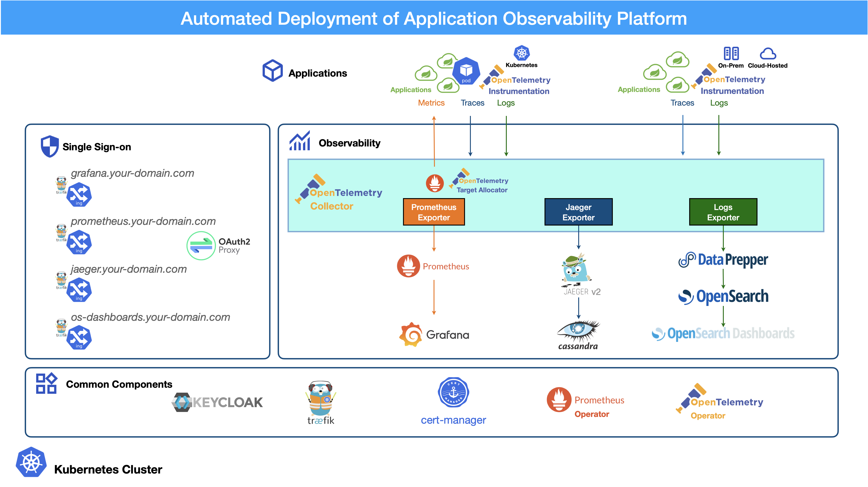Image resolution: width=868 pixels, height=487 pixels.
Task: Click the 'Logs' label under Kubernetes instrumentation
Action: tap(506, 103)
